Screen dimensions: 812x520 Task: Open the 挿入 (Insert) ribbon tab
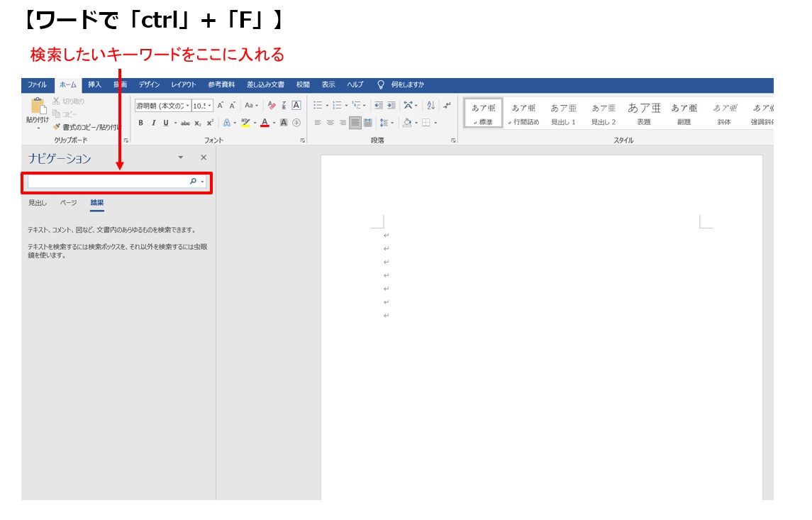click(94, 85)
